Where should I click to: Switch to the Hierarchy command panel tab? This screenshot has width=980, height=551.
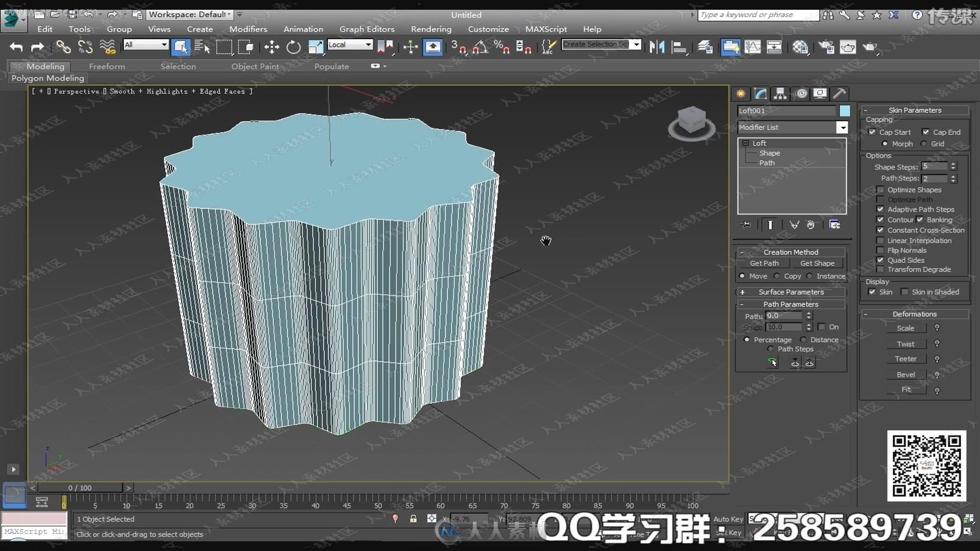pos(780,93)
